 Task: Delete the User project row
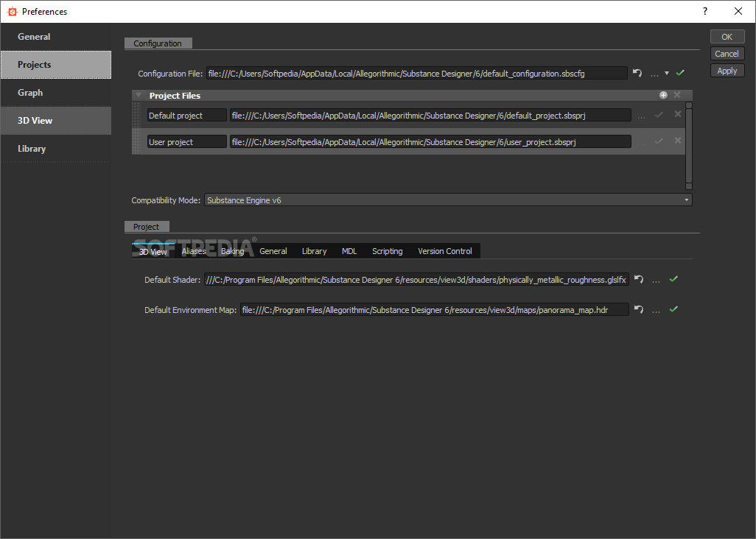(x=677, y=141)
